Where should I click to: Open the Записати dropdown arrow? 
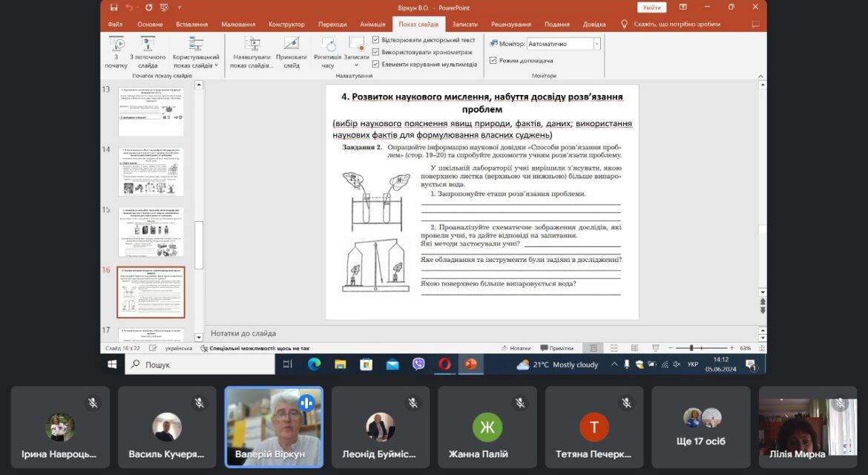click(357, 65)
